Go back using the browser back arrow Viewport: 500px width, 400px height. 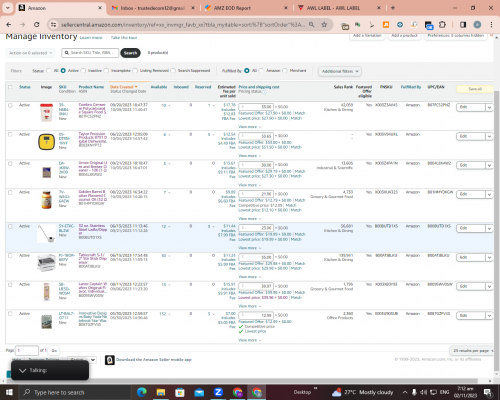9,25
